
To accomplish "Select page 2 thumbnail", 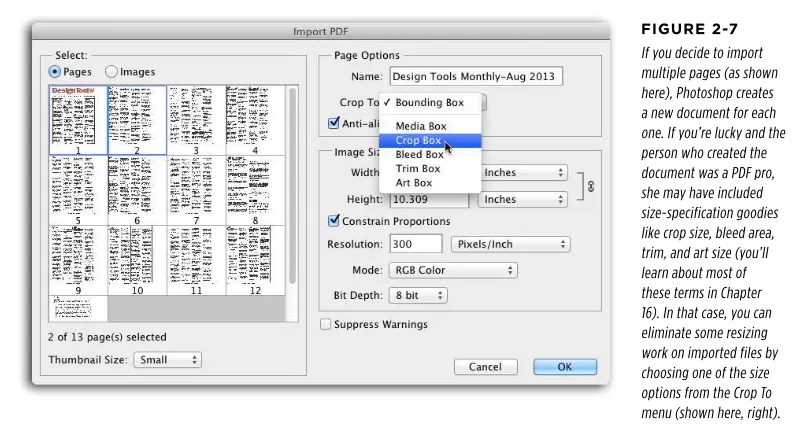I will 137,120.
